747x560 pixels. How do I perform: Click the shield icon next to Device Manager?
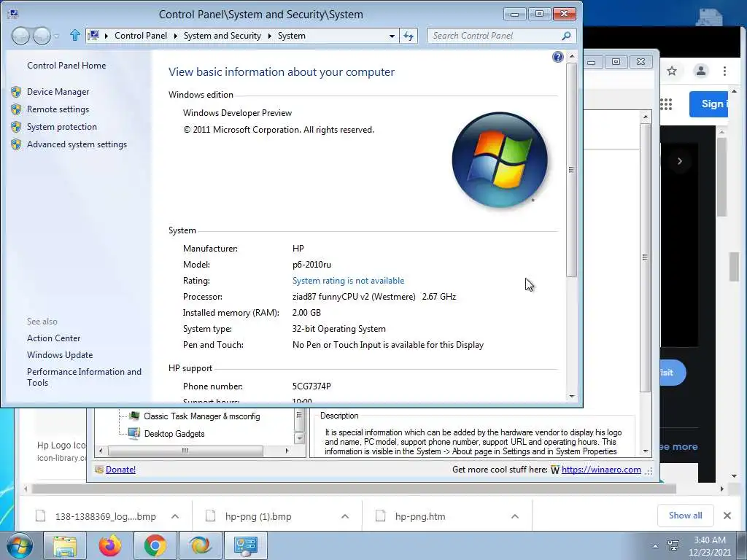click(16, 92)
